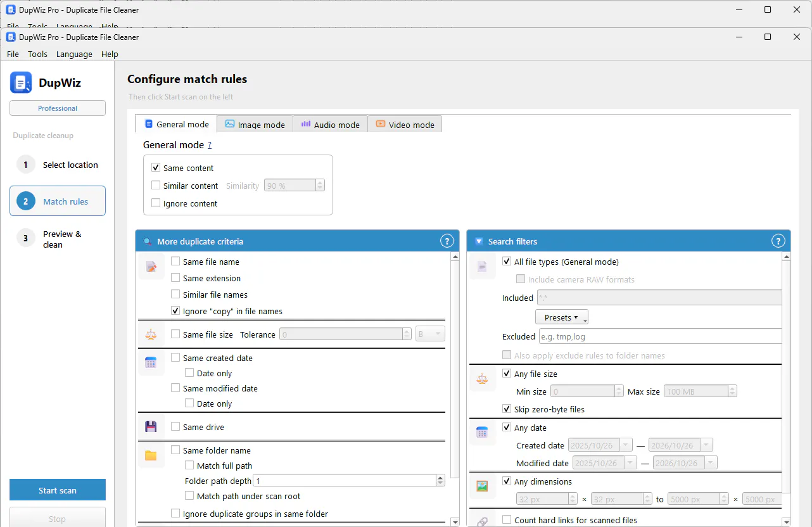This screenshot has width=812, height=527.
Task: Click the Professional license button
Action: pos(58,108)
